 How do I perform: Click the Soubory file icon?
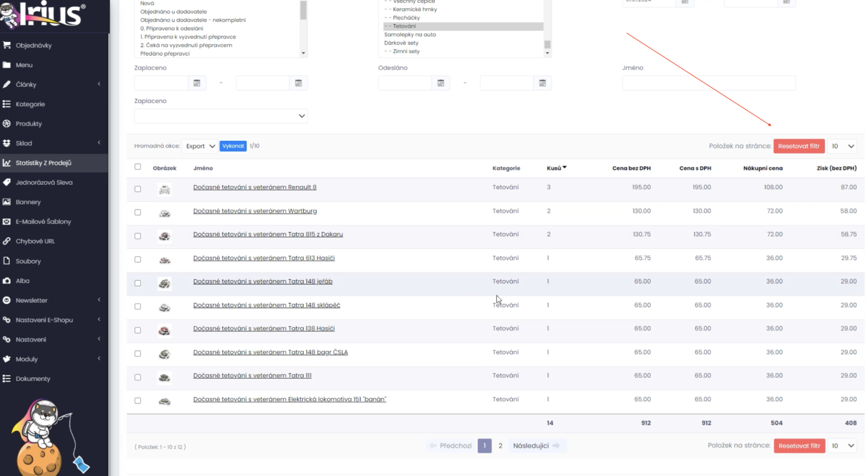click(x=7, y=261)
